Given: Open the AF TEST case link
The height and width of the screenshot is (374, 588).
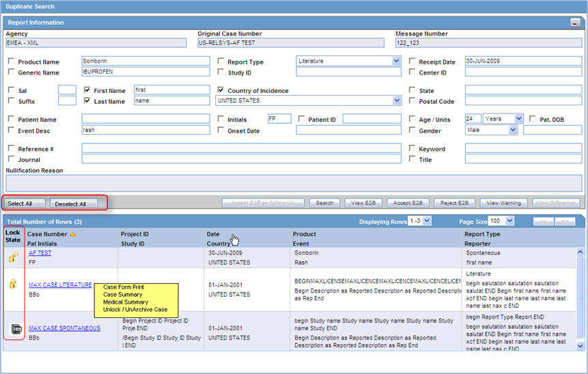Looking at the screenshot, I should point(40,253).
